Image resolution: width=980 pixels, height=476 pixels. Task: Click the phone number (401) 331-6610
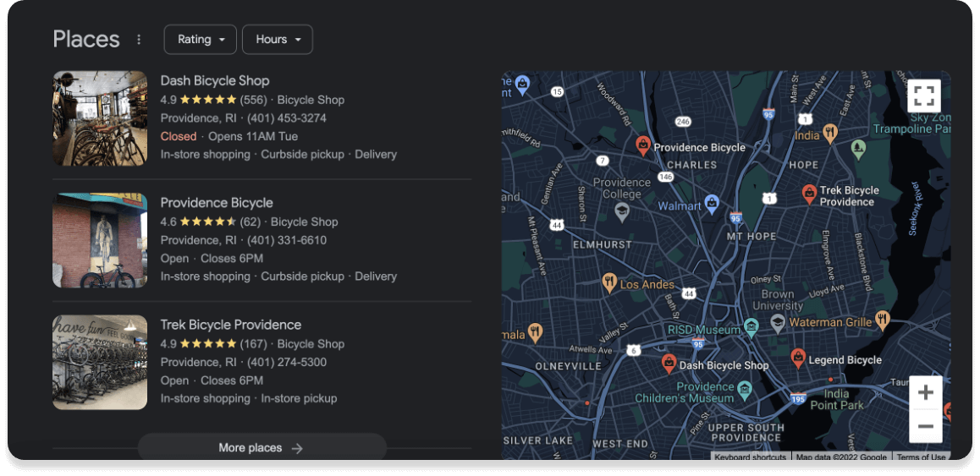(287, 240)
